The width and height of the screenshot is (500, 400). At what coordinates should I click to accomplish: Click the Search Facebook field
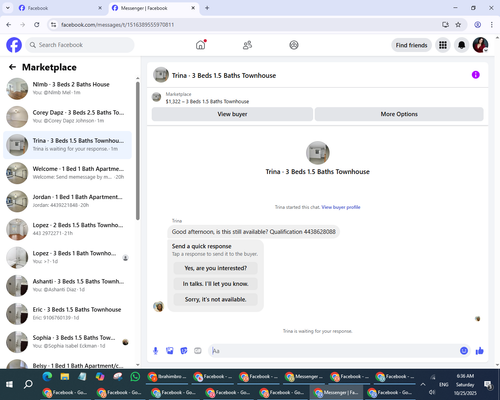point(80,45)
